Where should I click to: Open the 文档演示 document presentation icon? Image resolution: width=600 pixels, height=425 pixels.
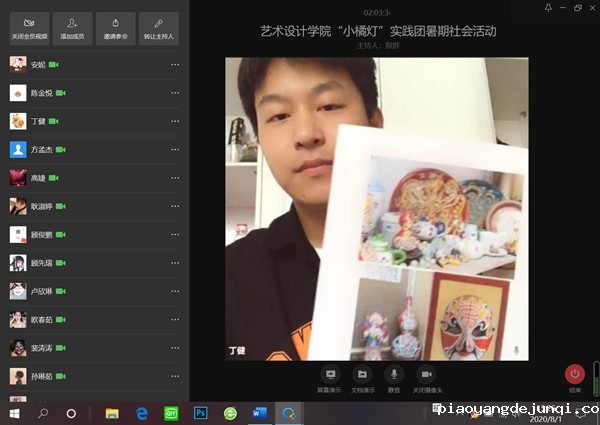362,375
